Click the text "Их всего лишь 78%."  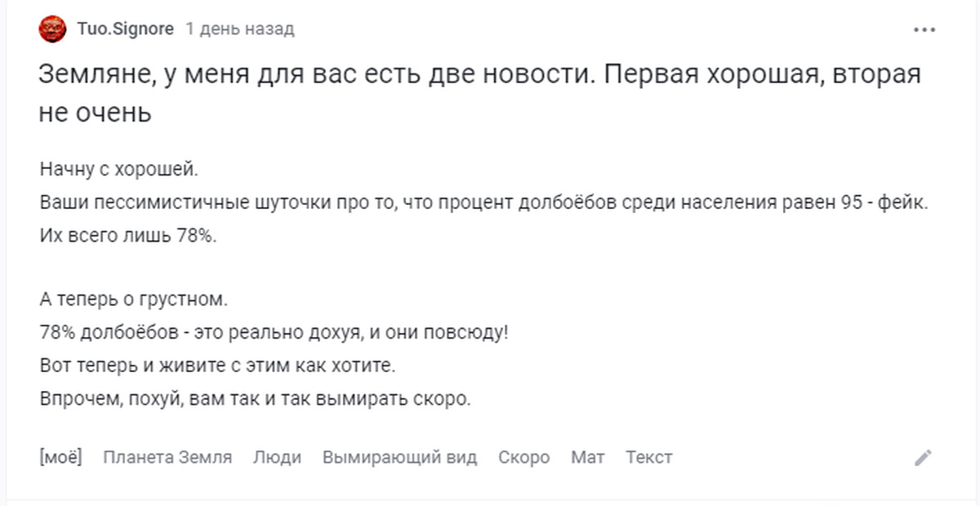coord(128,236)
